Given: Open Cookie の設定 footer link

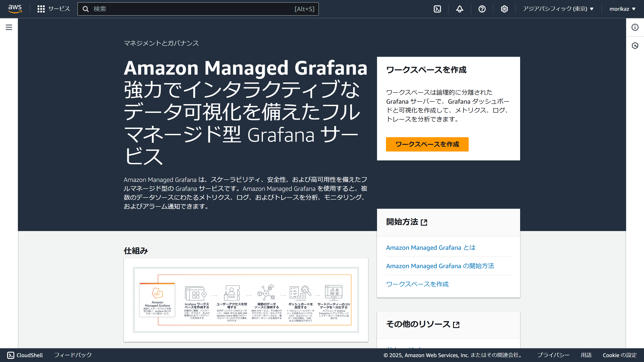Looking at the screenshot, I should click(619, 355).
